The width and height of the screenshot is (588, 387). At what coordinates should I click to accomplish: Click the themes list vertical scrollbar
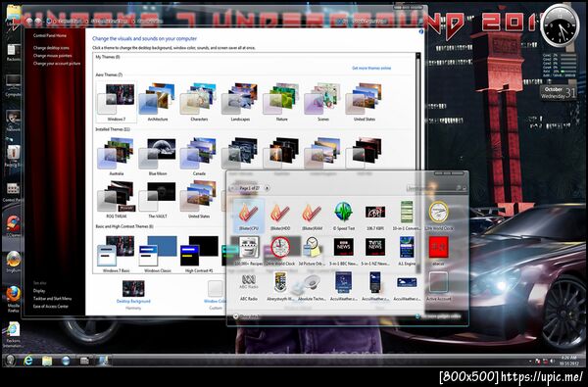click(x=417, y=162)
